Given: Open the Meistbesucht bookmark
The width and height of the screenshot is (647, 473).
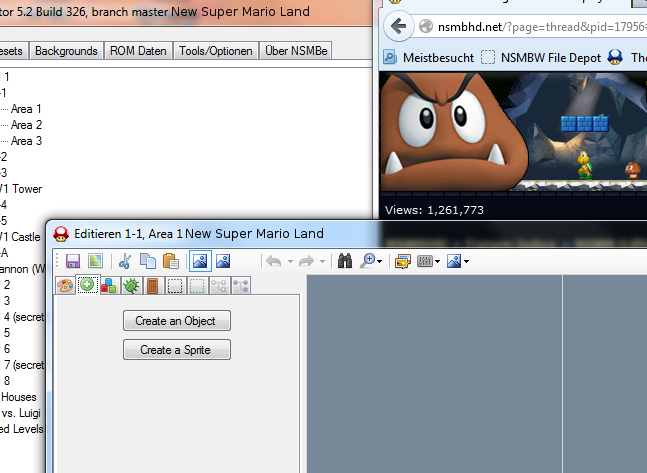Looking at the screenshot, I should tap(429, 58).
